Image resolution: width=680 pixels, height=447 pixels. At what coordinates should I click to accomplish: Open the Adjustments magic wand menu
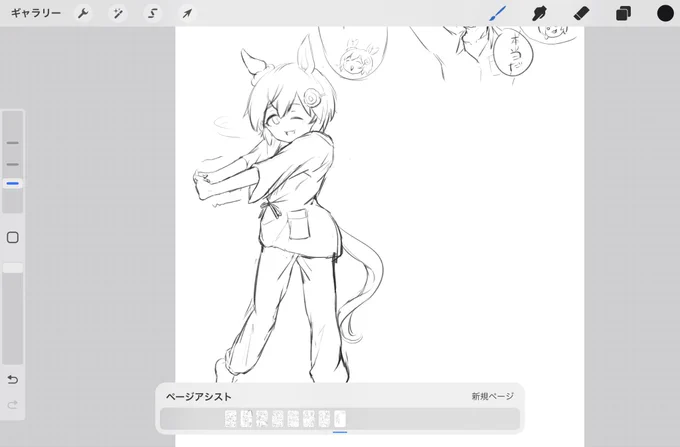point(118,13)
